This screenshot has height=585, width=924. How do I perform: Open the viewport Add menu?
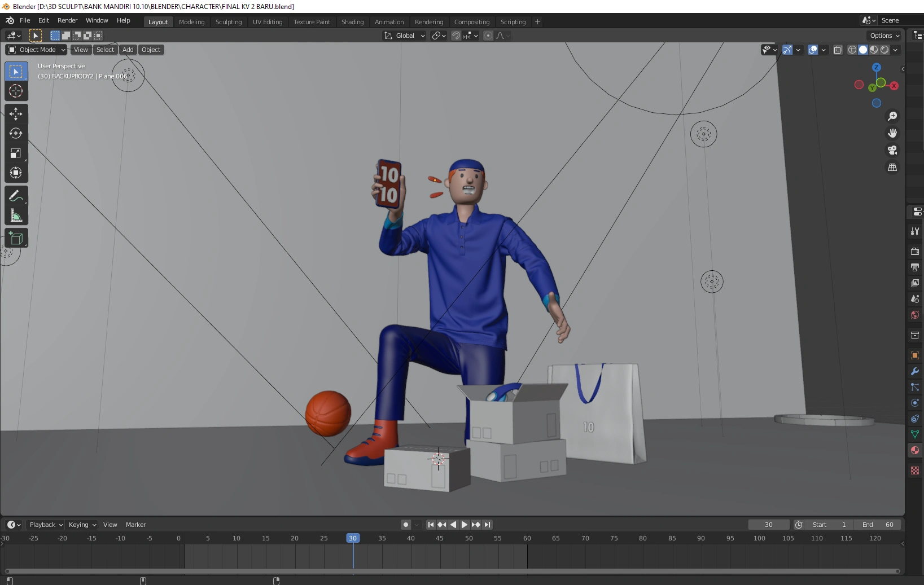click(128, 50)
